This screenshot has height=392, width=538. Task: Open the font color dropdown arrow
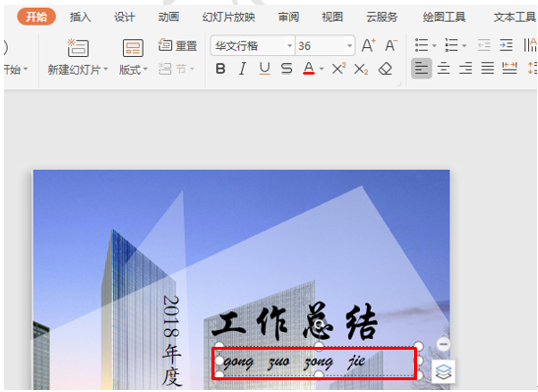click(322, 69)
